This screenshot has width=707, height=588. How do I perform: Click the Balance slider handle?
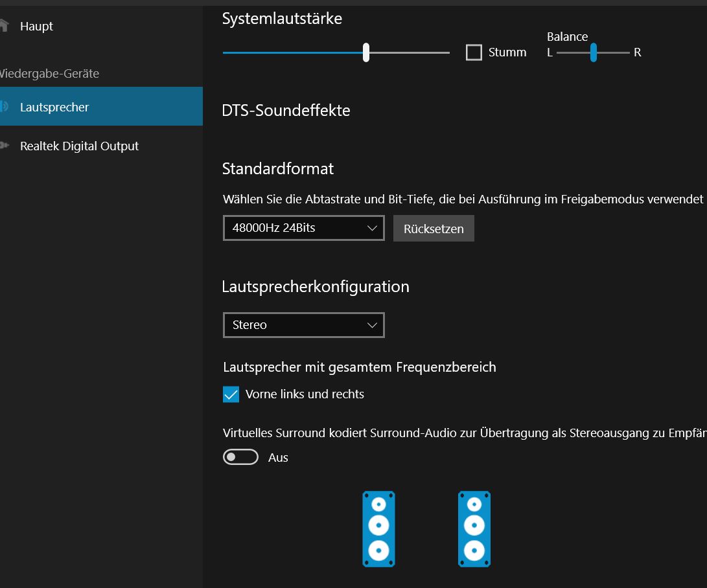593,52
